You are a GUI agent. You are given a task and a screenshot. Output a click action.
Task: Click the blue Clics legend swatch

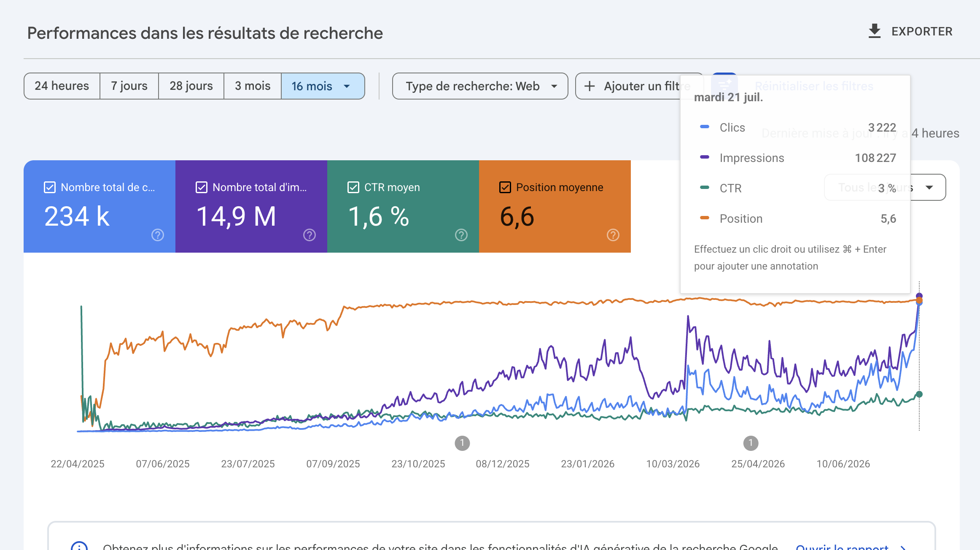[705, 127]
